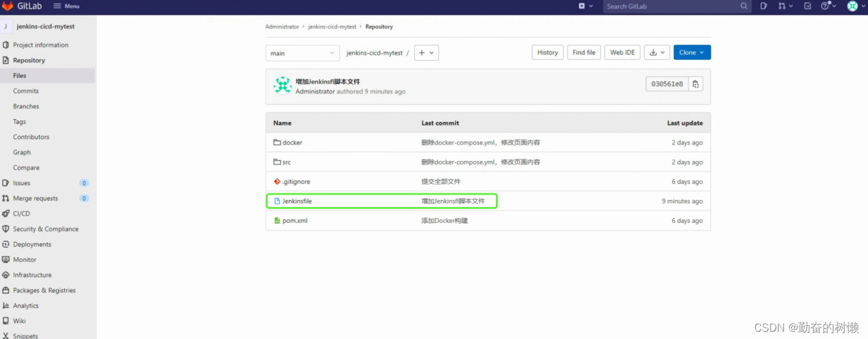Click the Monitor sidebar icon
The width and height of the screenshot is (868, 339).
click(6, 259)
